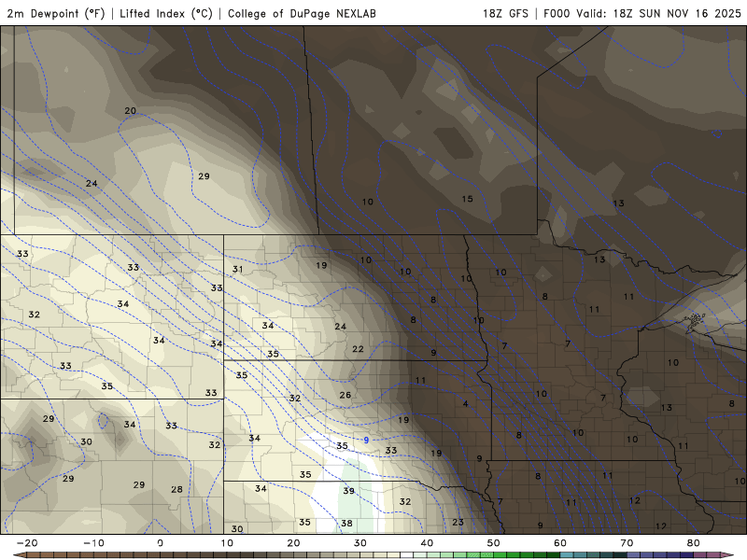Screen dimensions: 747x560
Task: Click the -20 label on the color scale
Action: tap(27, 543)
